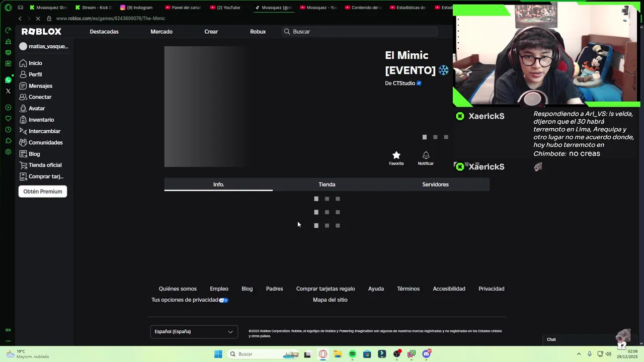Open Opera GX history clock icon
644x362 pixels.
point(8,130)
